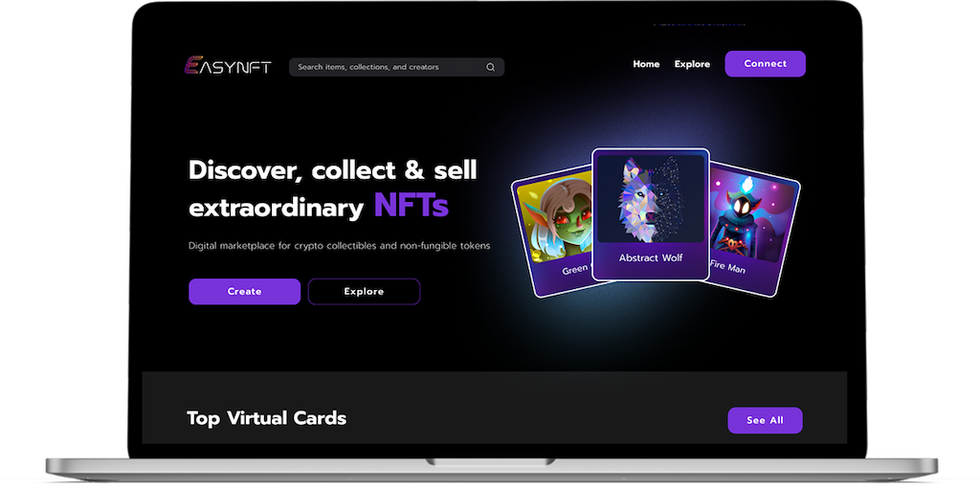The height and width of the screenshot is (490, 980).
Task: Click the purple Create button
Action: tap(244, 291)
